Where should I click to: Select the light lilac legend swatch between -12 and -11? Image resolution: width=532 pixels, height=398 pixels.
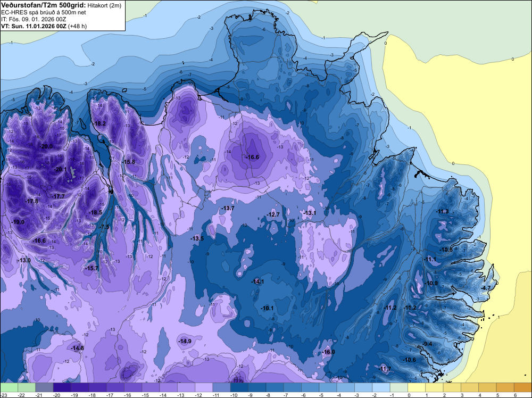(204, 387)
